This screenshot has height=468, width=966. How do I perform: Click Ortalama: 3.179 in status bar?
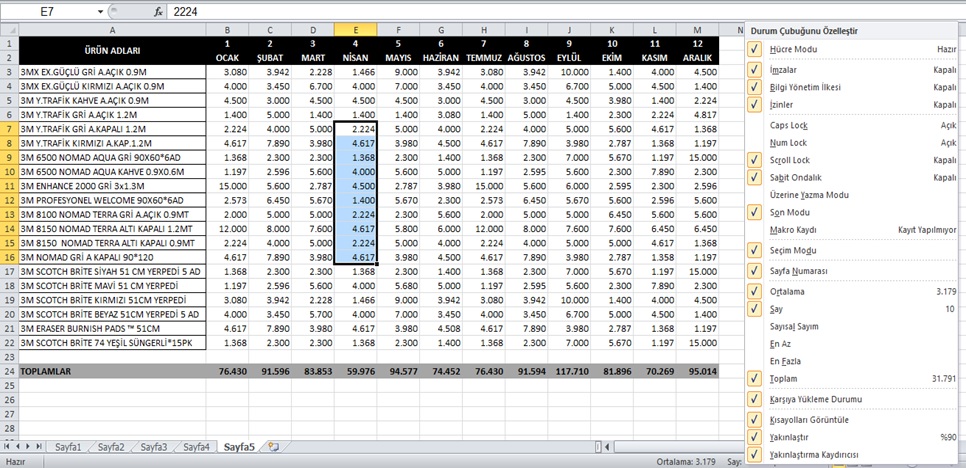(x=685, y=461)
